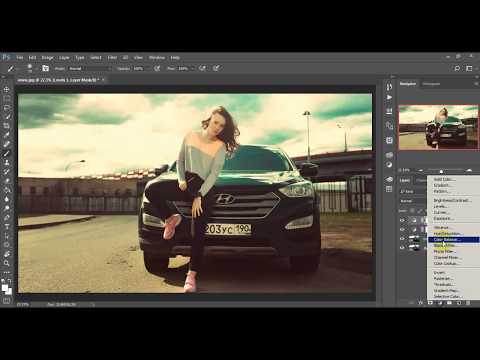Select the Blur tool

point(6,199)
